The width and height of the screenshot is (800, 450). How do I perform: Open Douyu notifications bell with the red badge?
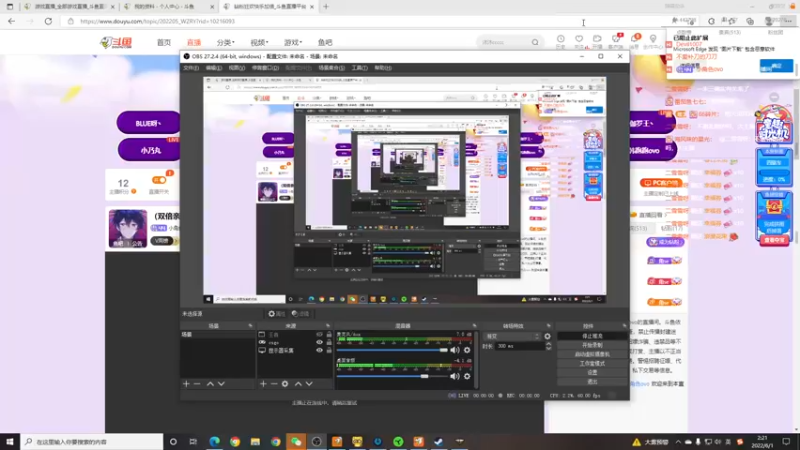[635, 39]
